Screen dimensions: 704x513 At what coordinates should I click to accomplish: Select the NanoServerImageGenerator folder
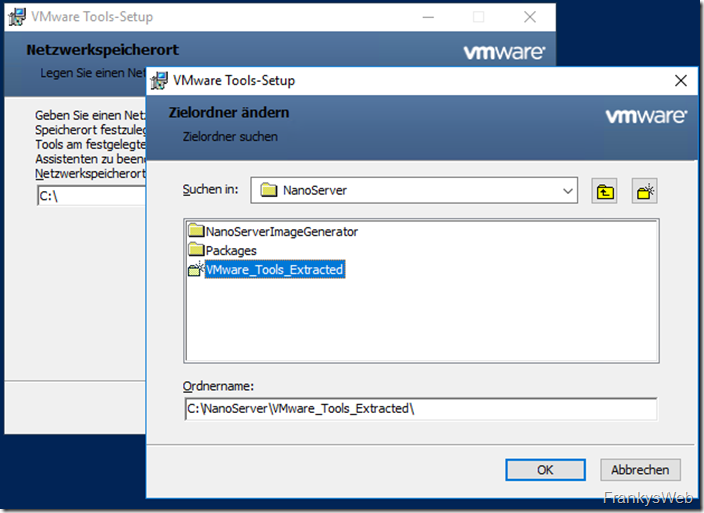click(x=281, y=232)
